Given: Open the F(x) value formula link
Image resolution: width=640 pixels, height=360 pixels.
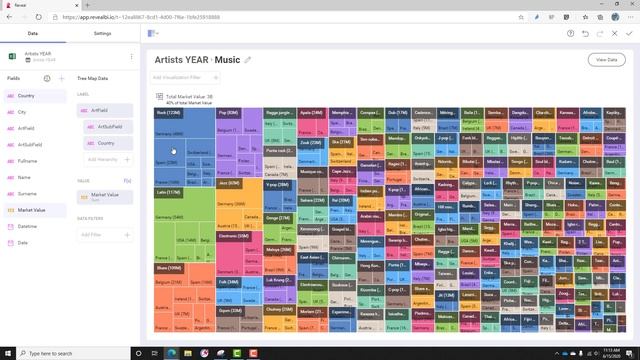Looking at the screenshot, I should click(x=127, y=181).
